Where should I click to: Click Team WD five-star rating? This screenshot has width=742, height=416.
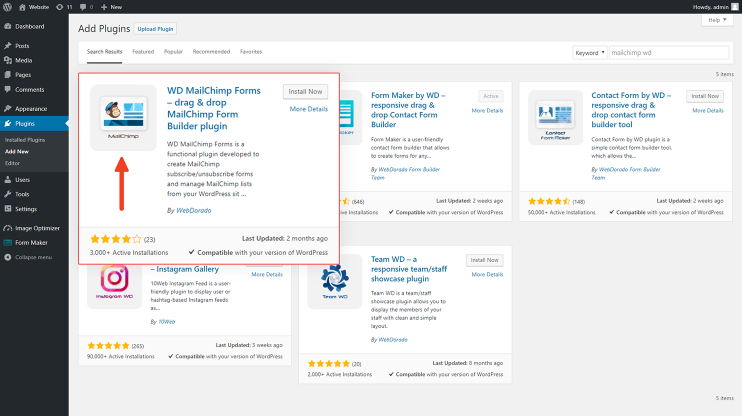(329, 364)
